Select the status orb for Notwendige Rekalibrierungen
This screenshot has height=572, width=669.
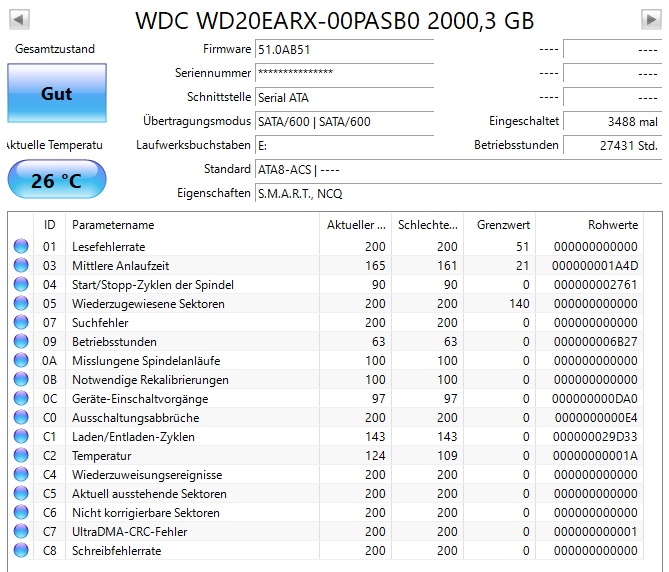(x=21, y=379)
